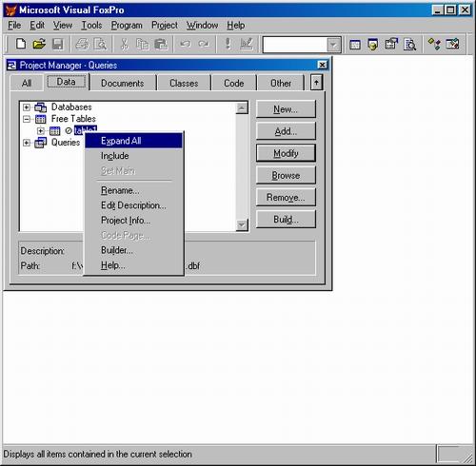Switch to the Code tab
This screenshot has width=476, height=466.
click(x=234, y=83)
